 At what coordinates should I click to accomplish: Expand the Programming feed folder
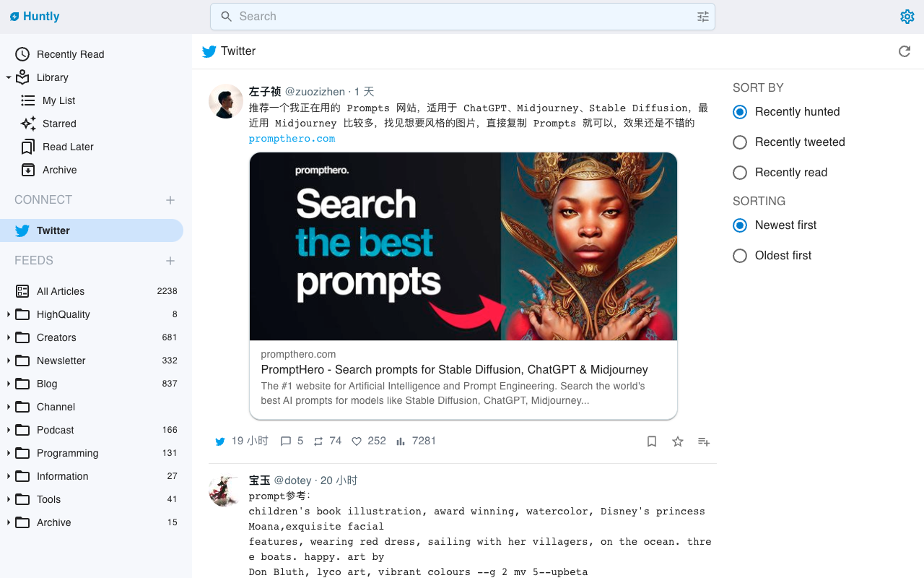[x=9, y=453]
